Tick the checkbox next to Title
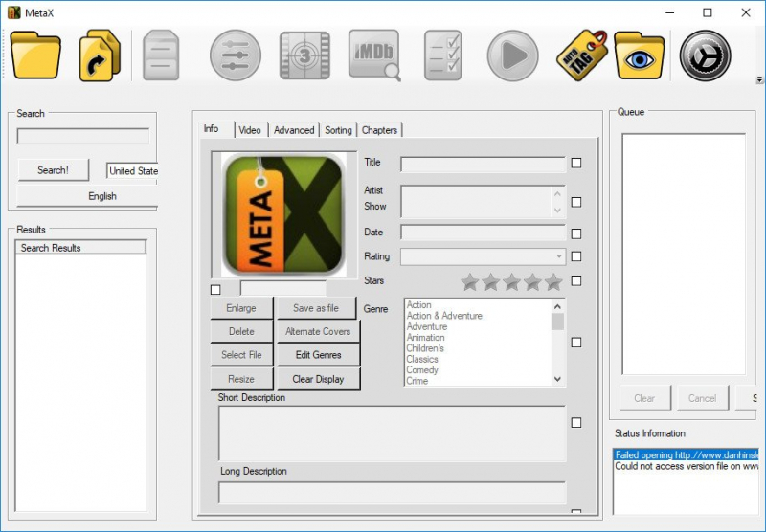Image resolution: width=766 pixels, height=532 pixels. click(576, 164)
